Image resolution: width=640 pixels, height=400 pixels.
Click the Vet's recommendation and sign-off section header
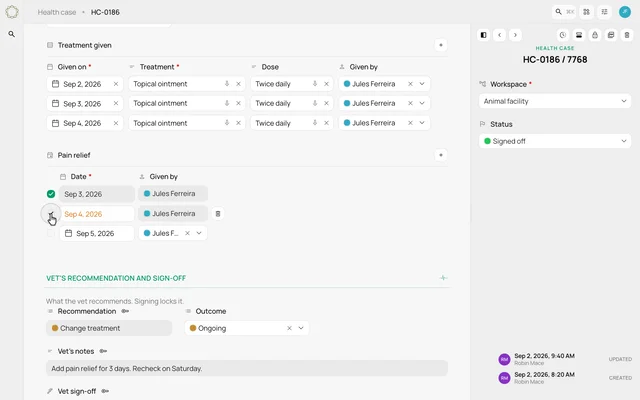116,278
